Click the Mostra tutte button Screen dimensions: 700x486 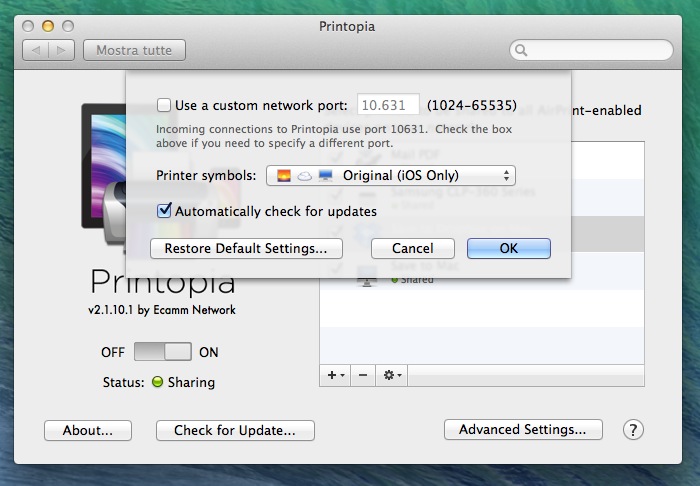[x=134, y=50]
